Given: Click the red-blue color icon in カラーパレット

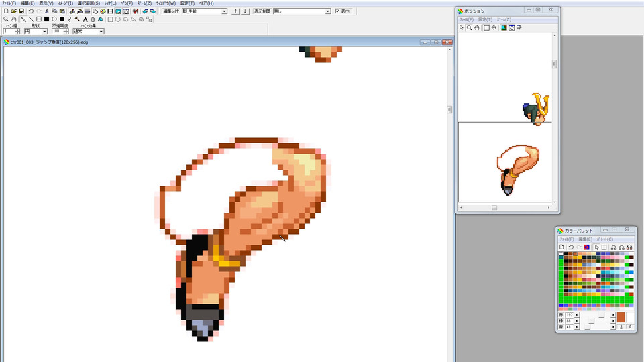Looking at the screenshot, I should click(x=586, y=247).
